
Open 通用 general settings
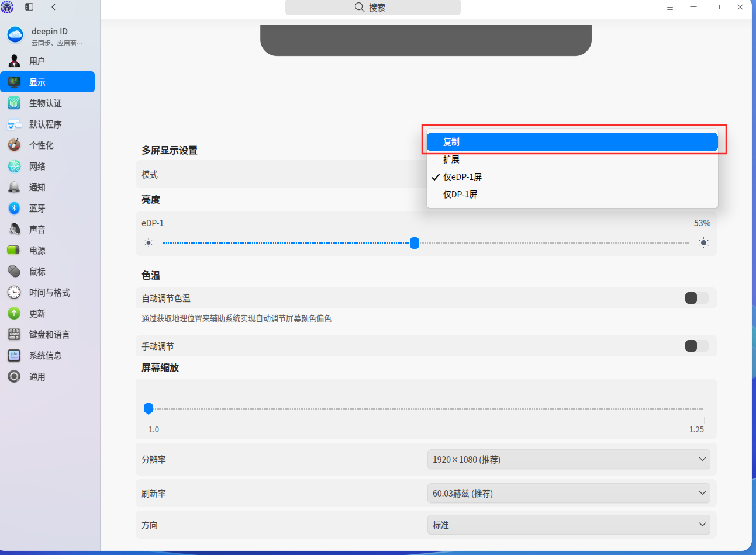coord(47,376)
